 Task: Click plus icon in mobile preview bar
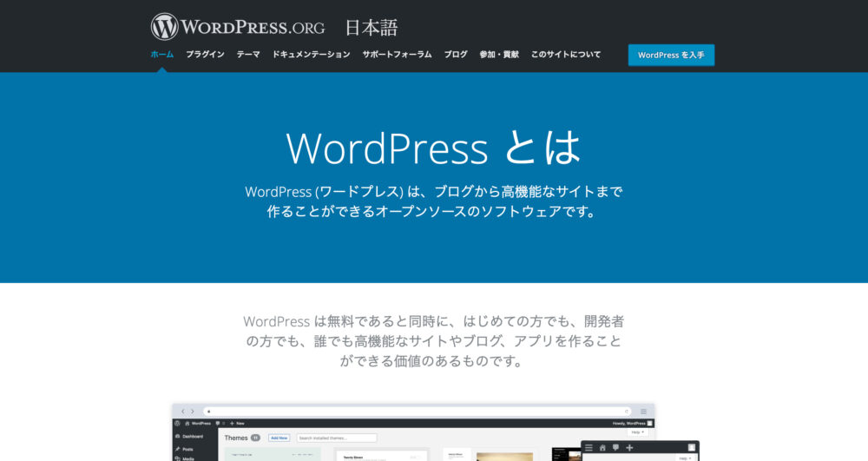tap(629, 448)
